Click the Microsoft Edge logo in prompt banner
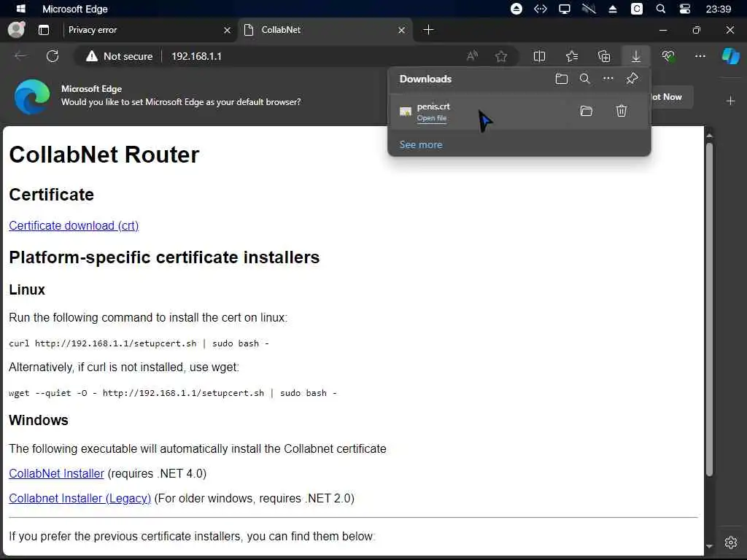The width and height of the screenshot is (747, 560). (x=32, y=97)
